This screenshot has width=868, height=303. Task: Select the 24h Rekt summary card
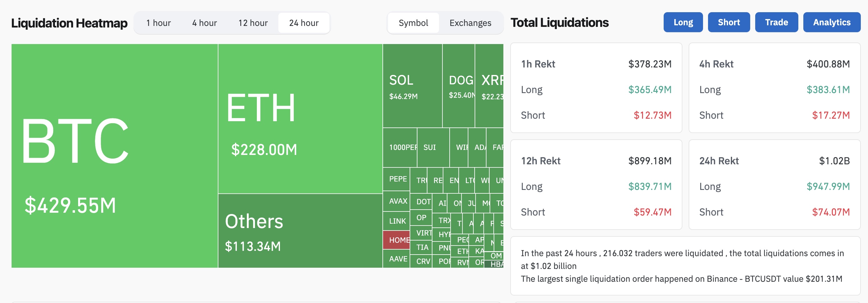pos(774,185)
